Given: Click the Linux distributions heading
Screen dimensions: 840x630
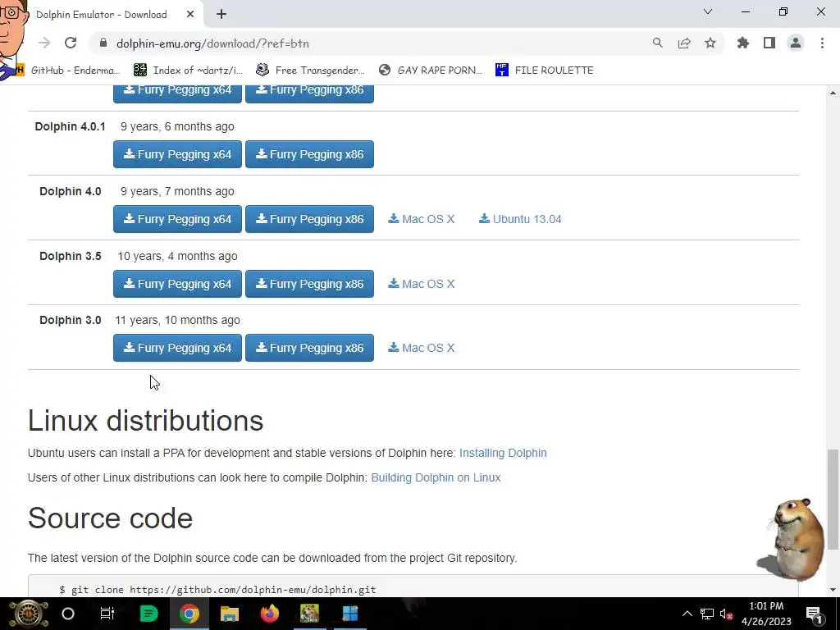Looking at the screenshot, I should click(x=145, y=421).
